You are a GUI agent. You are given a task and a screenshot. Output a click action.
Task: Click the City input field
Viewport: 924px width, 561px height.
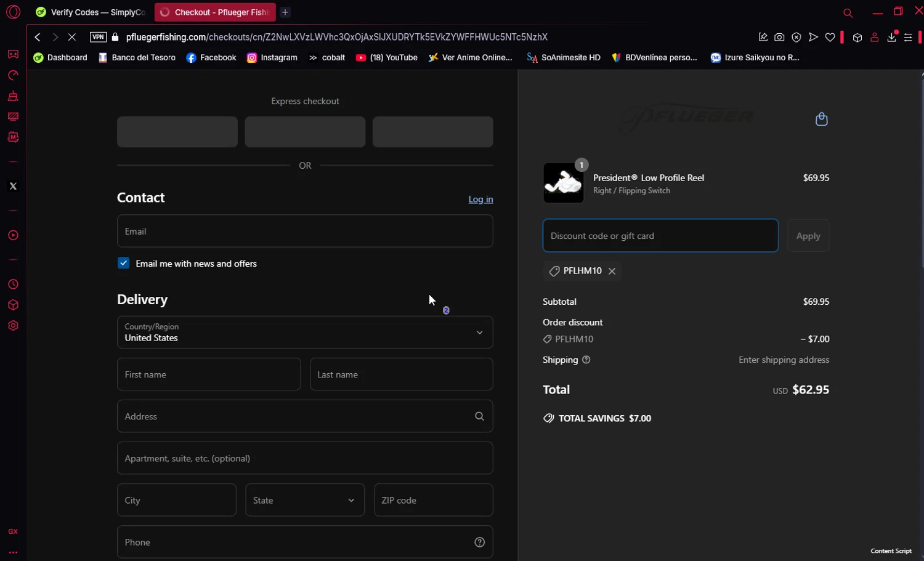point(177,500)
